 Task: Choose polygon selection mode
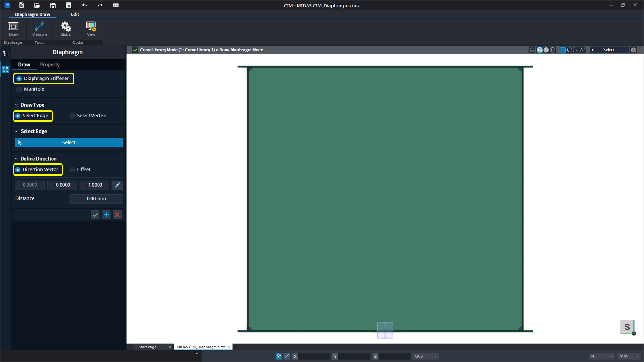[x=576, y=50]
